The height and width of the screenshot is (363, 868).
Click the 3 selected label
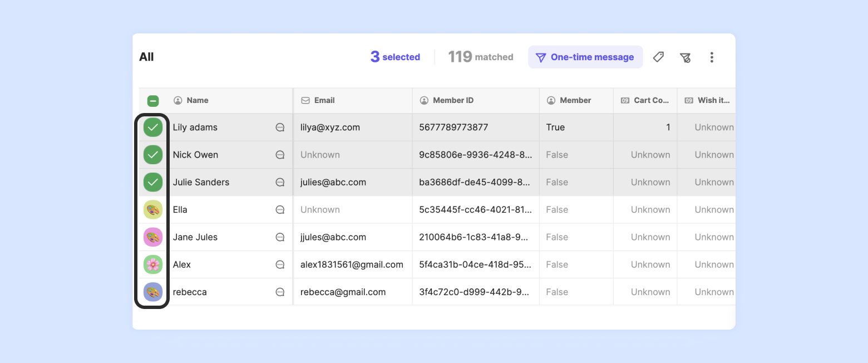point(395,57)
